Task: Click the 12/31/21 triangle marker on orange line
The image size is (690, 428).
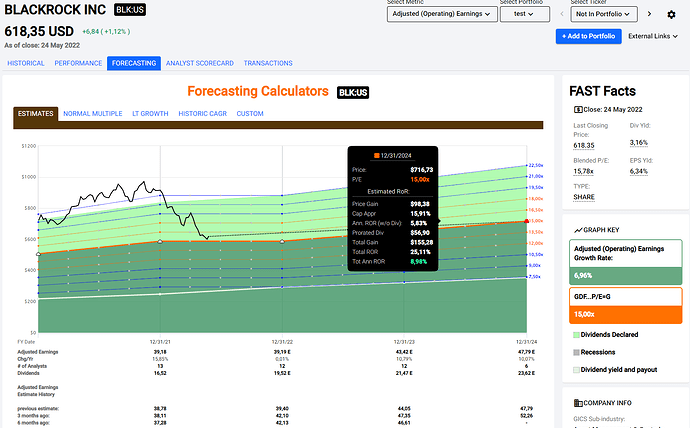Action: (x=160, y=241)
